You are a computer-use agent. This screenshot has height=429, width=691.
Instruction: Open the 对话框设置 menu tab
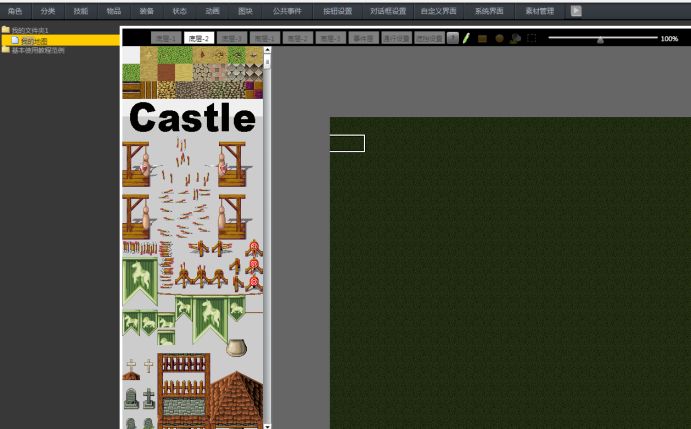point(388,11)
